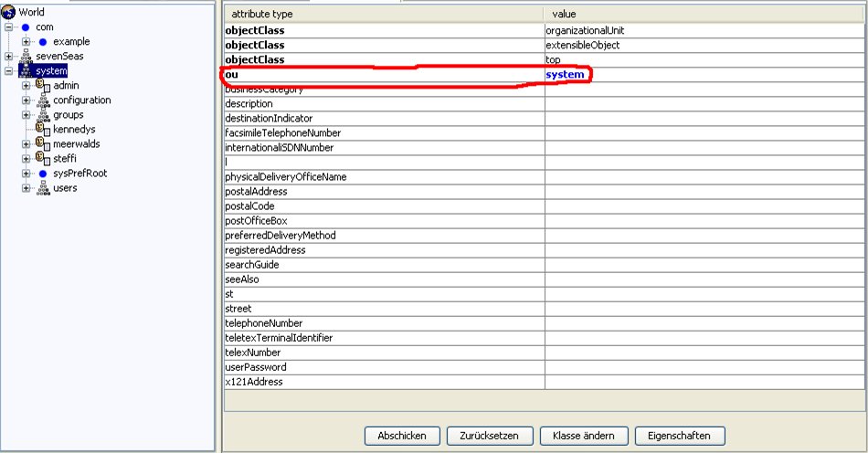Click the kennedys person icon
Image resolution: width=868 pixels, height=453 pixels.
43,129
